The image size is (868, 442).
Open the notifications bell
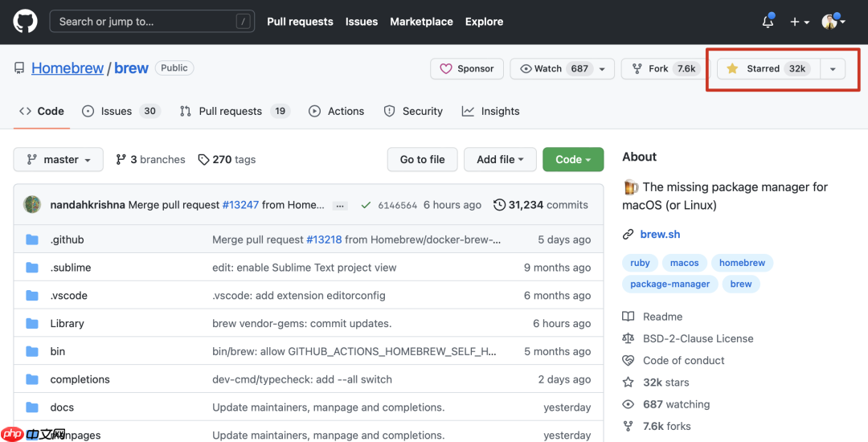coord(768,22)
